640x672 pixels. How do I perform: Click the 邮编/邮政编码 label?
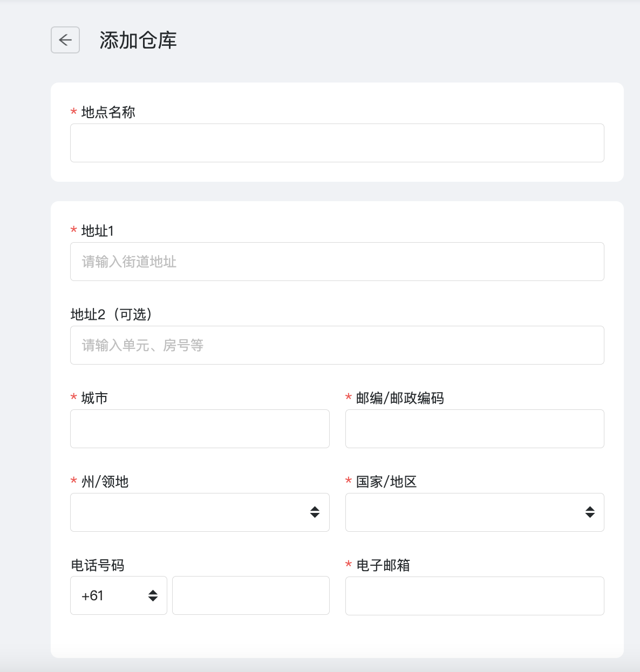pyautogui.click(x=400, y=398)
